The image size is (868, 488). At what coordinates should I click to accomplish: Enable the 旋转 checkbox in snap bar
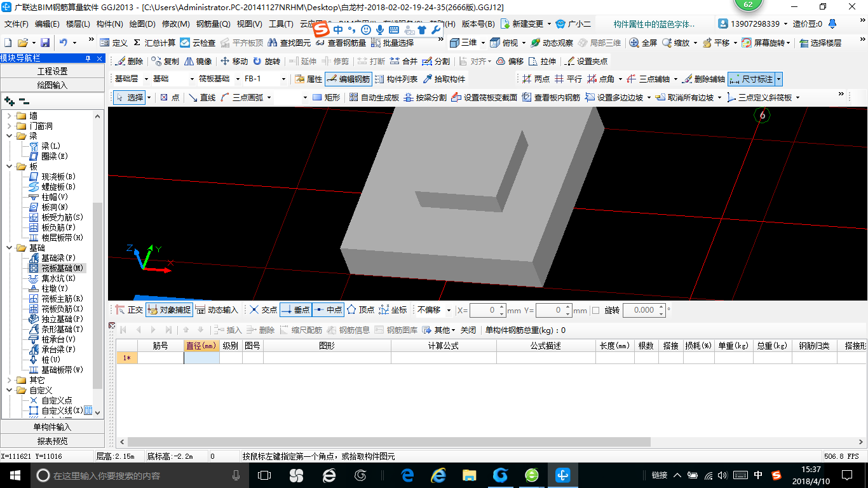pyautogui.click(x=595, y=310)
